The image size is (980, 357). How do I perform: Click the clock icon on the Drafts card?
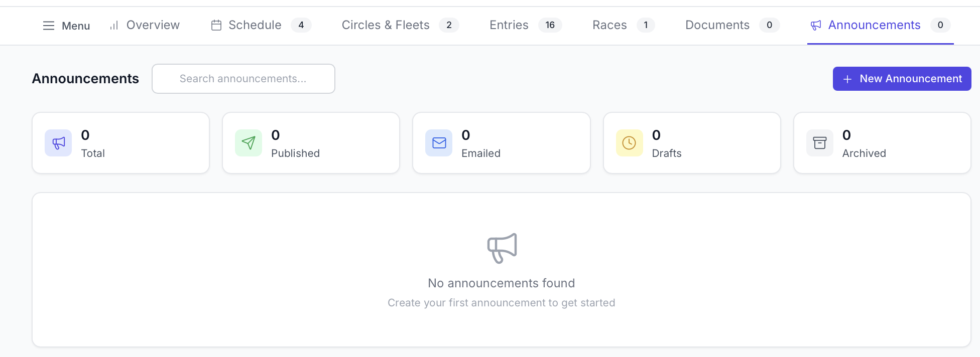(x=629, y=143)
